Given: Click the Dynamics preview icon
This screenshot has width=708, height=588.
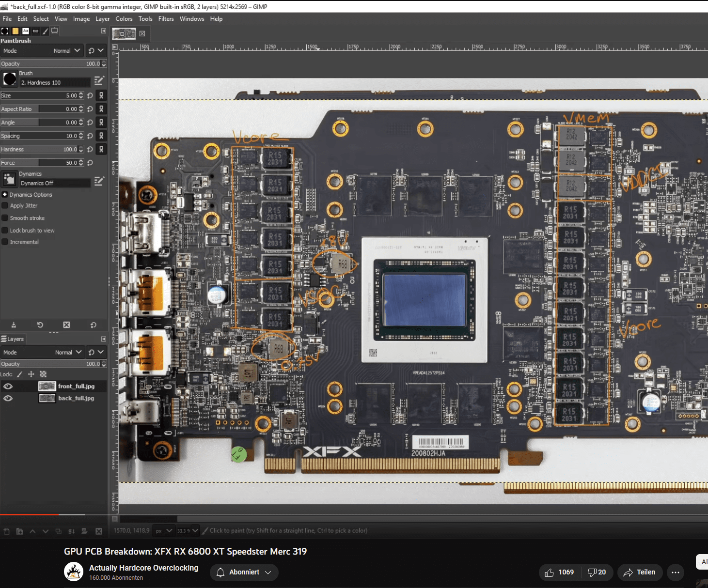Looking at the screenshot, I should (x=9, y=179).
